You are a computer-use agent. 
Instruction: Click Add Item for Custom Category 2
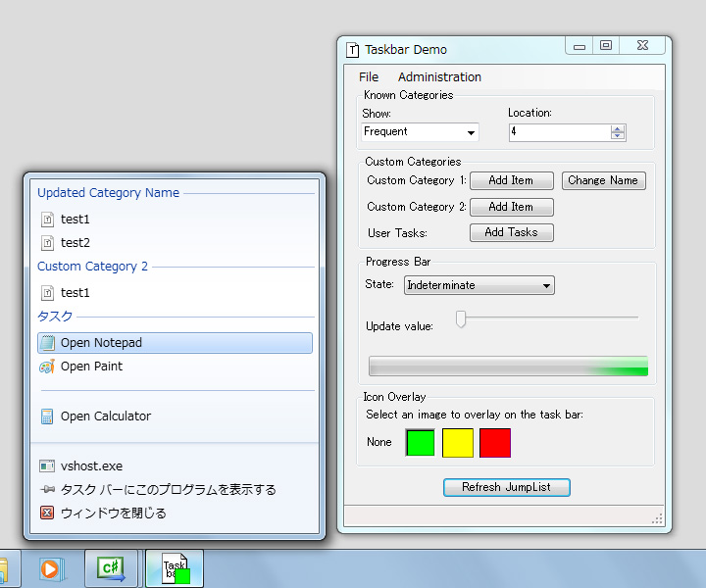click(x=512, y=207)
